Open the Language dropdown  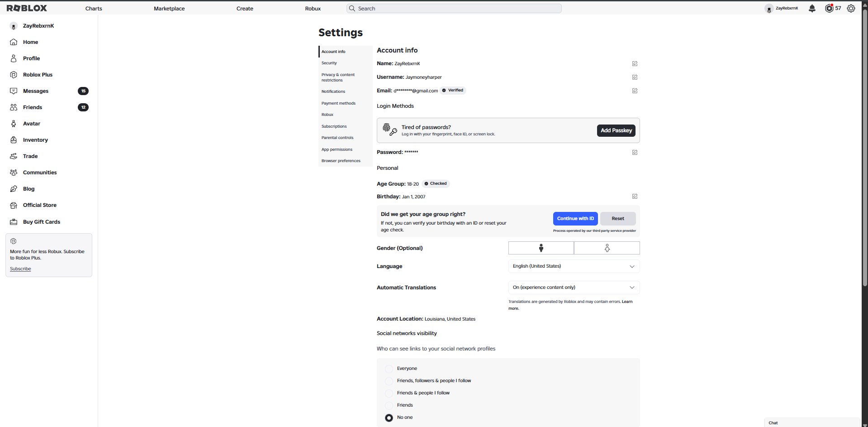coord(574,266)
